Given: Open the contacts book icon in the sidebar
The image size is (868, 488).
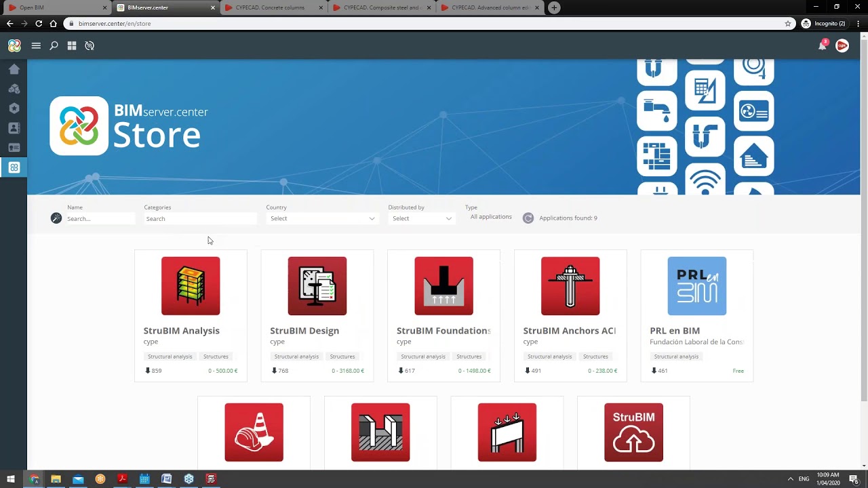Looking at the screenshot, I should point(14,128).
